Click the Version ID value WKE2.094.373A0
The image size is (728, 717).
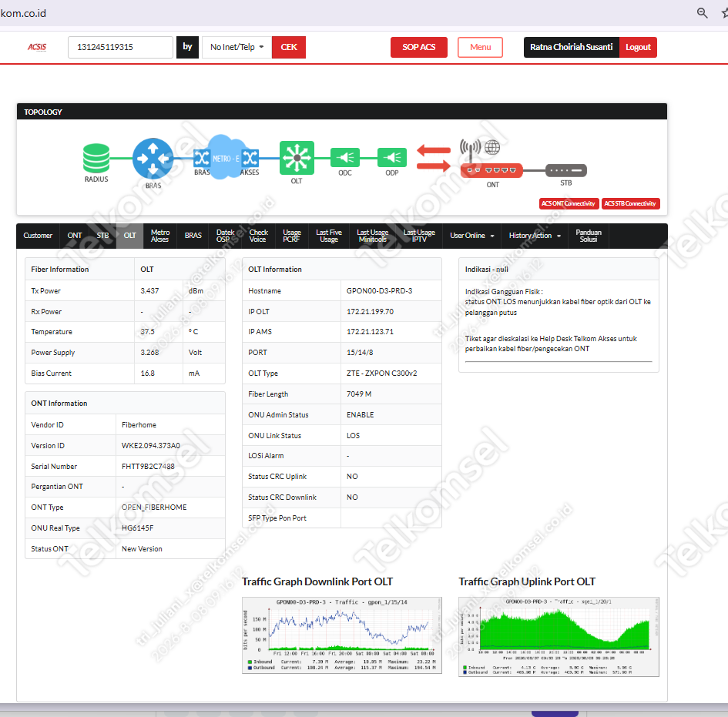(x=151, y=445)
